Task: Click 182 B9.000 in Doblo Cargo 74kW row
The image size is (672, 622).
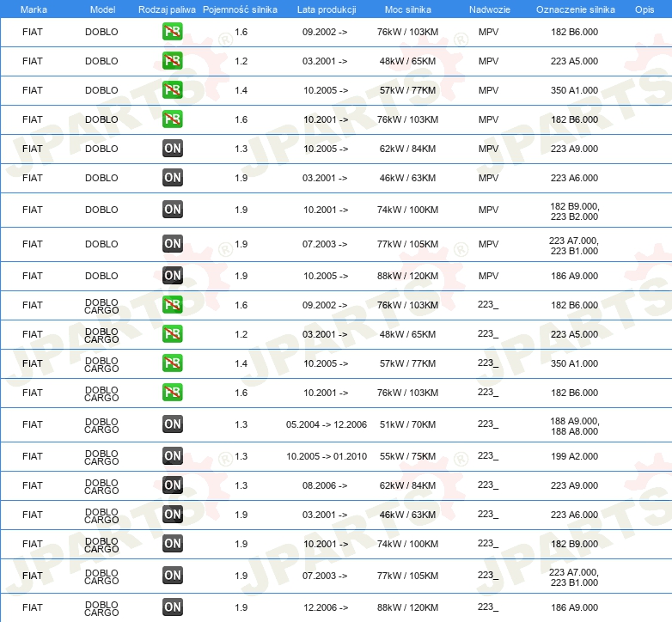Action: pyautogui.click(x=574, y=544)
